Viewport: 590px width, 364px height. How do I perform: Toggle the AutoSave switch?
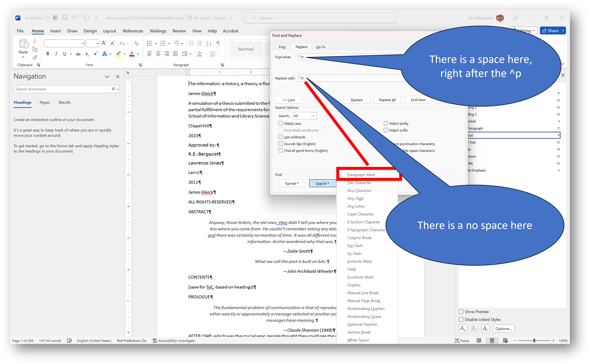coord(51,18)
